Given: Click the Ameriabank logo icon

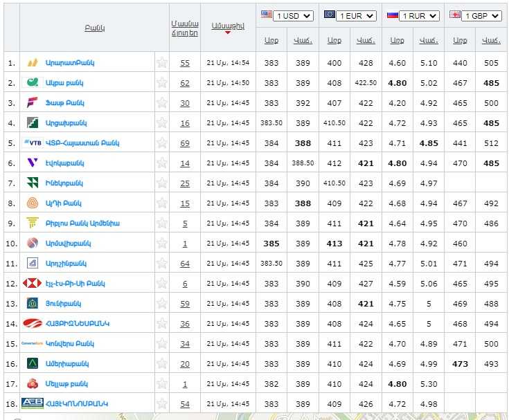Looking at the screenshot, I should coord(32,364).
